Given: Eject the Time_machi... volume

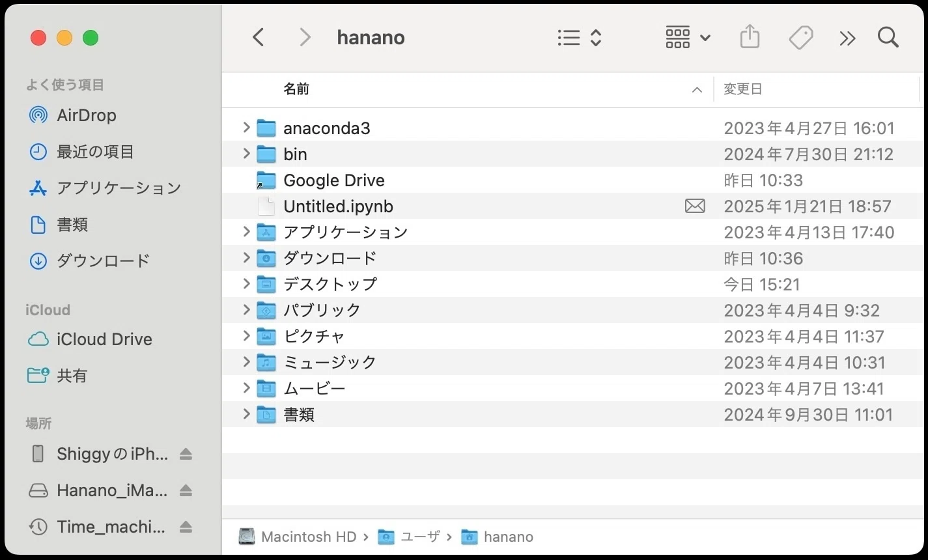Looking at the screenshot, I should point(186,527).
